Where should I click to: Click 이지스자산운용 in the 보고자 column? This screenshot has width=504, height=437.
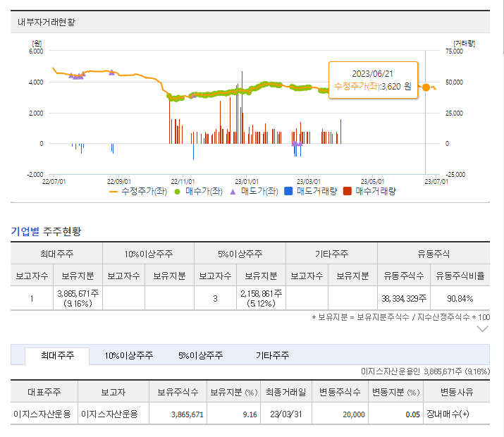tap(109, 414)
